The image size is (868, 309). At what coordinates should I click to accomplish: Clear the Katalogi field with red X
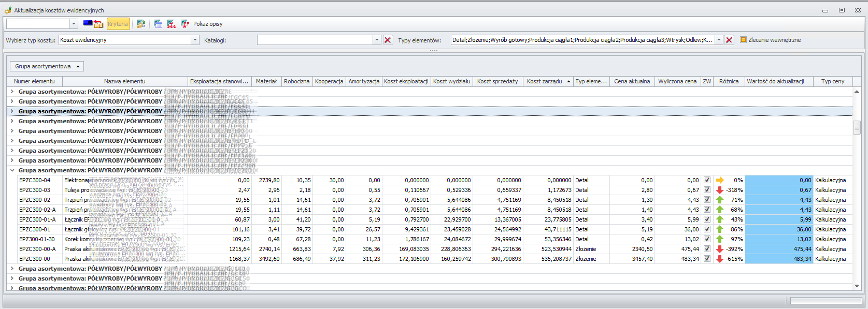pyautogui.click(x=388, y=40)
